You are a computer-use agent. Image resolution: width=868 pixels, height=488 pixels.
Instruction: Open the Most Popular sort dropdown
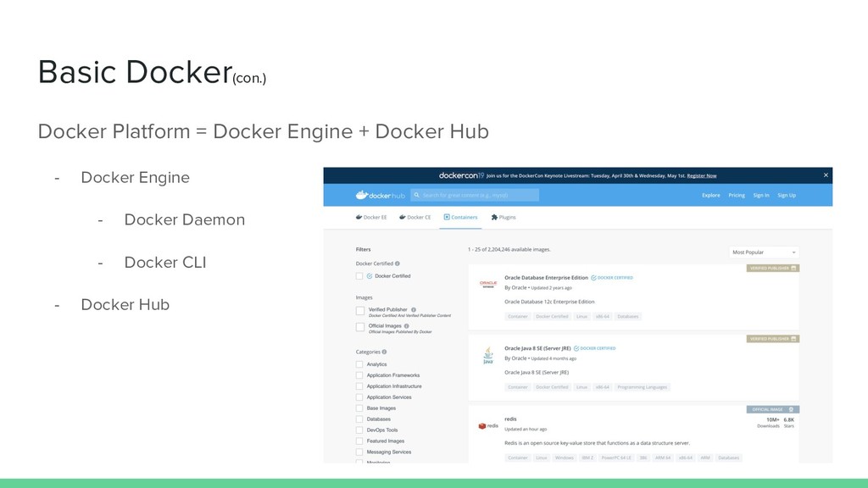tap(764, 252)
